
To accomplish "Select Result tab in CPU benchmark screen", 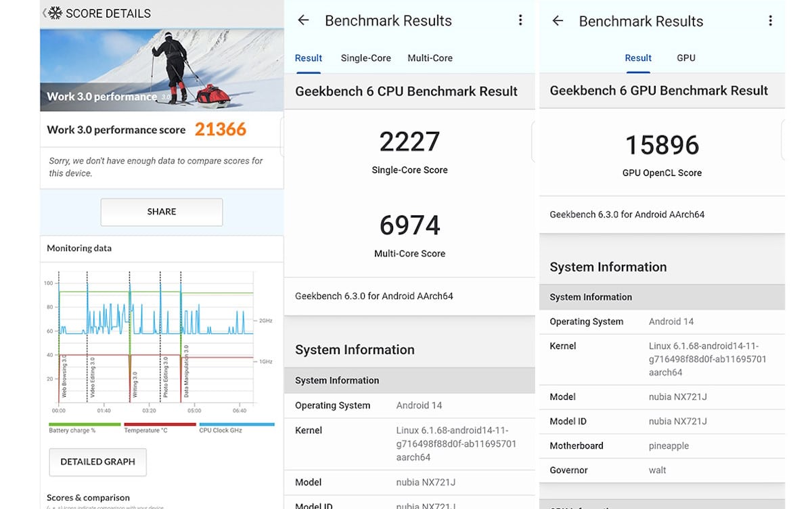I will 309,58.
